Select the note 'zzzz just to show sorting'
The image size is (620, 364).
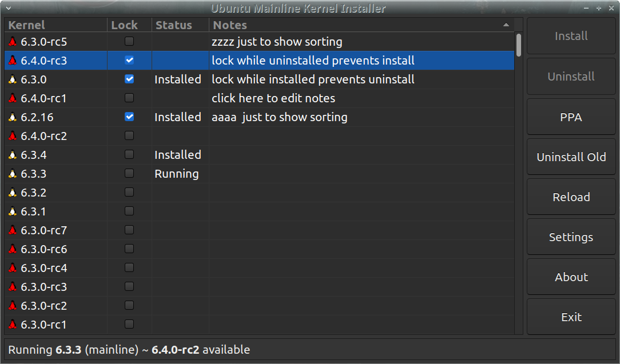click(x=277, y=42)
